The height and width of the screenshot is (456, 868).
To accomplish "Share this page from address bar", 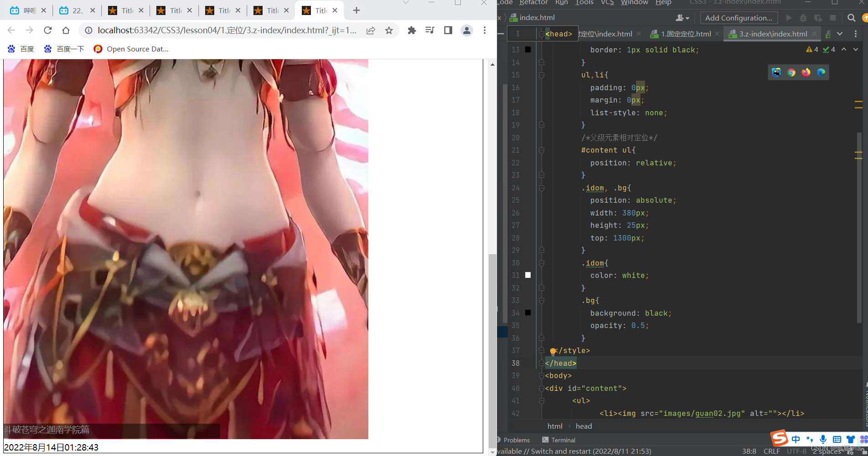I will (x=371, y=31).
